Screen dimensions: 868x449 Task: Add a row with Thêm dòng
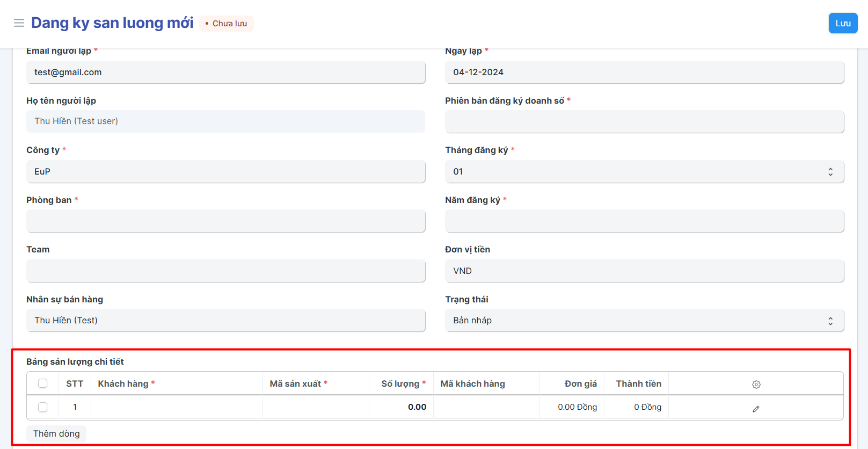click(x=56, y=433)
